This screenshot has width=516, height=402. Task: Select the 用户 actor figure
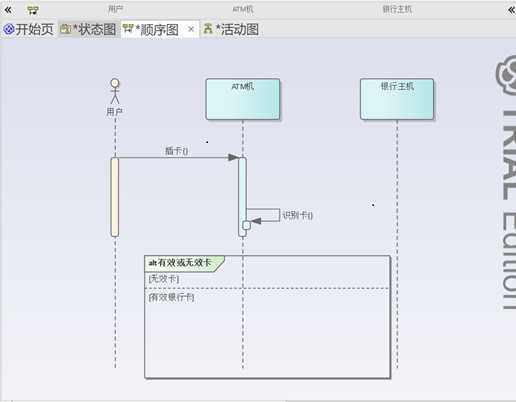tap(115, 91)
